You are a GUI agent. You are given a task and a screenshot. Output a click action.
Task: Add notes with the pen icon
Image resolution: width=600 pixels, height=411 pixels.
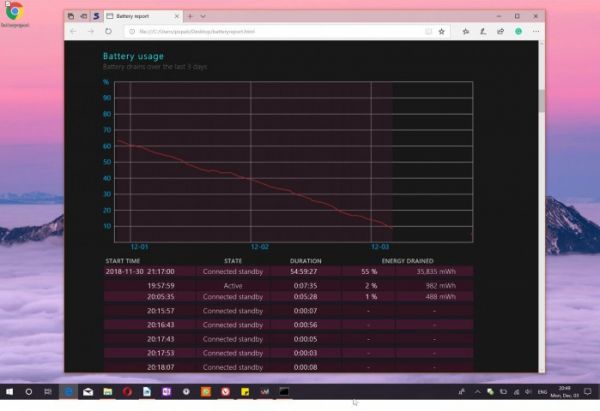[483, 31]
